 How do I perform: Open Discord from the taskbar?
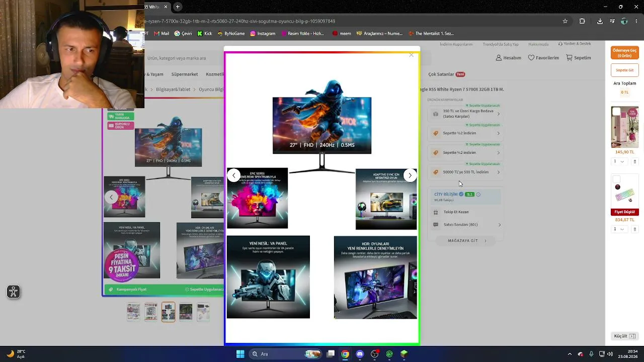tap(360, 354)
